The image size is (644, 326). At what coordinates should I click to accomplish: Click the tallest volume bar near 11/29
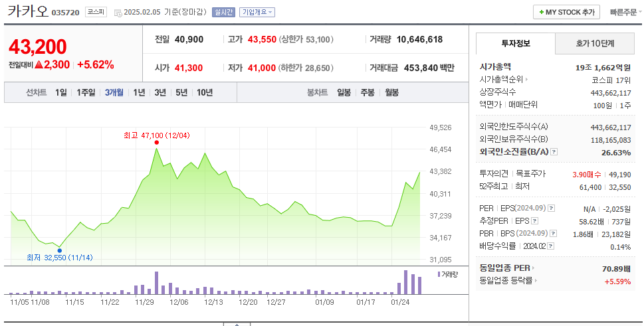(x=156, y=283)
